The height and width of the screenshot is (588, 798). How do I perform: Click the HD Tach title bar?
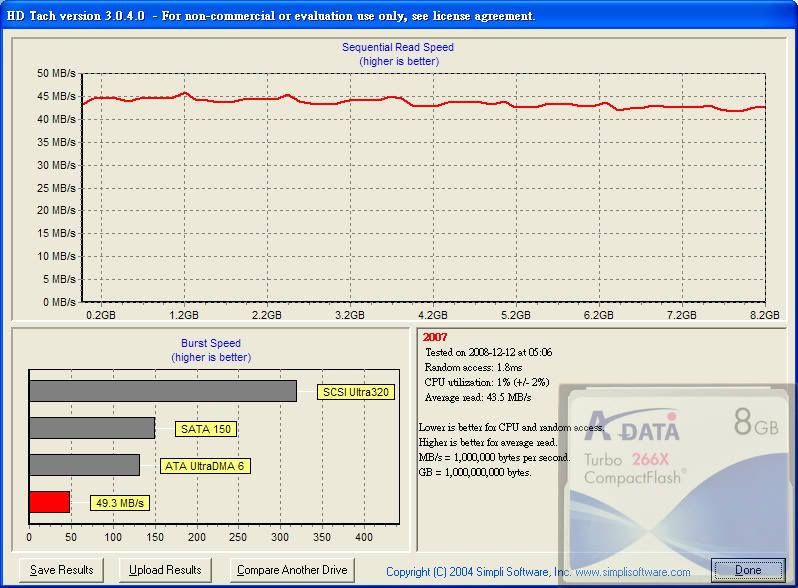pyautogui.click(x=399, y=16)
